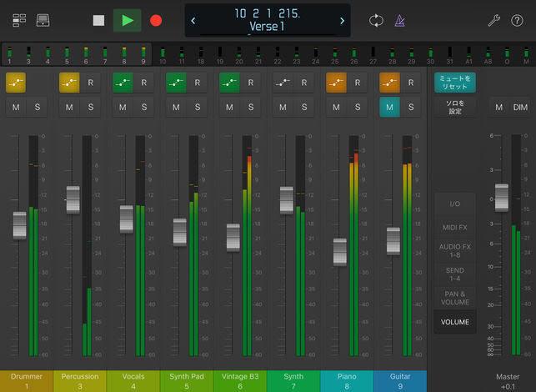Click the solo set button
536x392 pixels.
[x=455, y=107]
